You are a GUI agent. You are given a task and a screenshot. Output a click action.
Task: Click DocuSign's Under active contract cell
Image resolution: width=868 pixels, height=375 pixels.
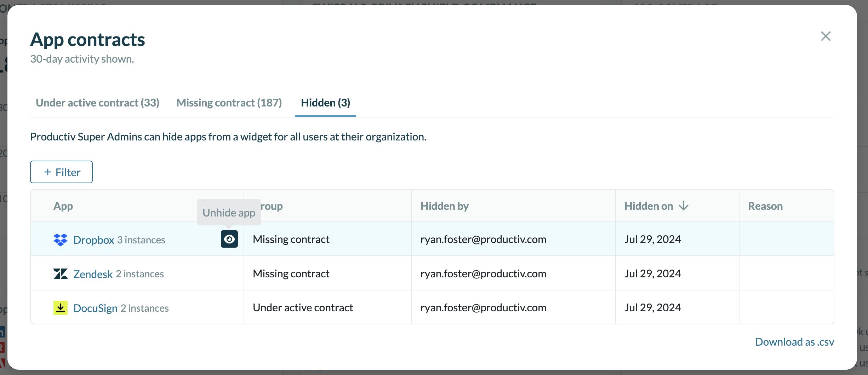click(303, 307)
